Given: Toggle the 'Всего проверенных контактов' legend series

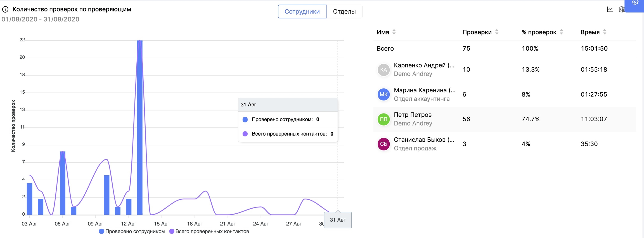Looking at the screenshot, I should 209,232.
